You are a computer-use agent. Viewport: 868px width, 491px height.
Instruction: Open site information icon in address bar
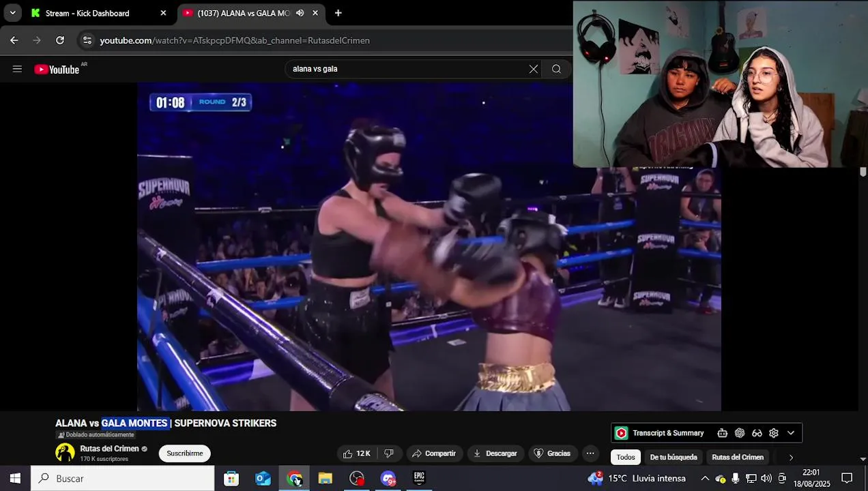(x=87, y=40)
